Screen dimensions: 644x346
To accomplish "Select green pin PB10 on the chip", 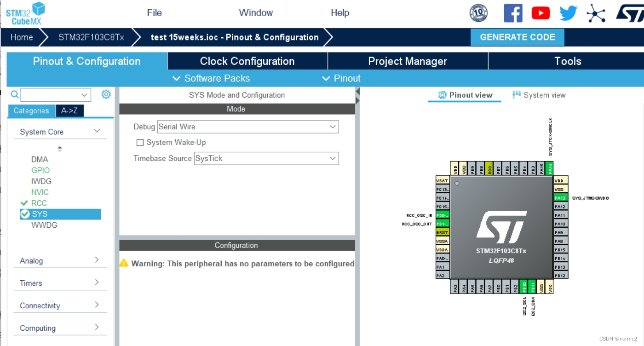I will coord(524,287).
